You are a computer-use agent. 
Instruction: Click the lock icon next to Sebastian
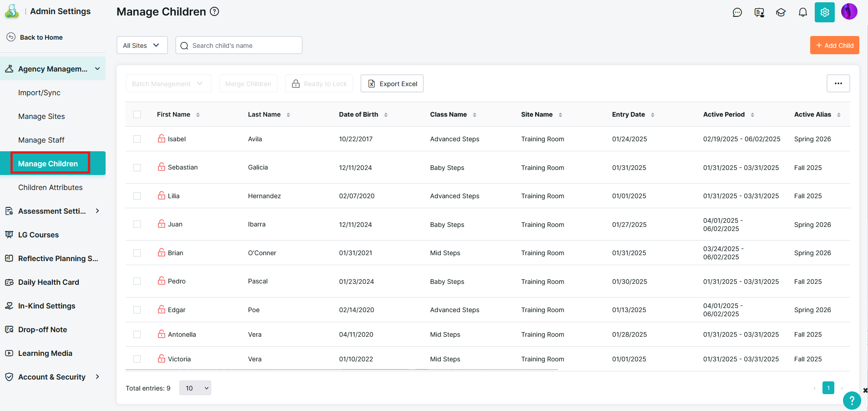pos(162,167)
